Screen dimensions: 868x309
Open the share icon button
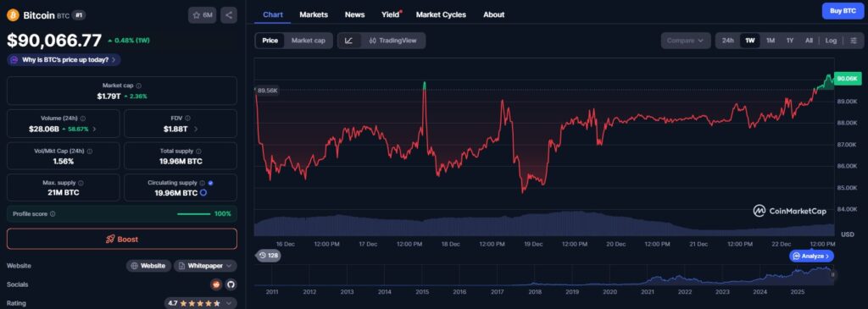point(229,15)
